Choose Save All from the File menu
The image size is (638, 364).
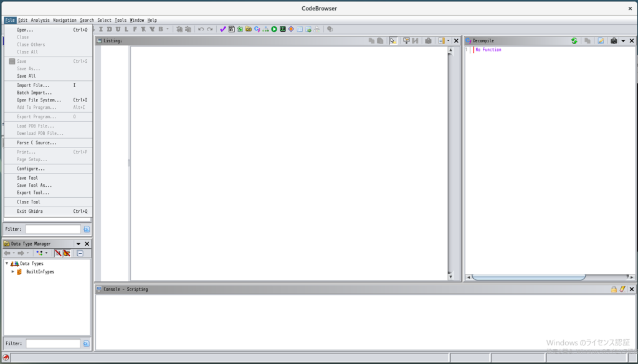pyautogui.click(x=49, y=76)
